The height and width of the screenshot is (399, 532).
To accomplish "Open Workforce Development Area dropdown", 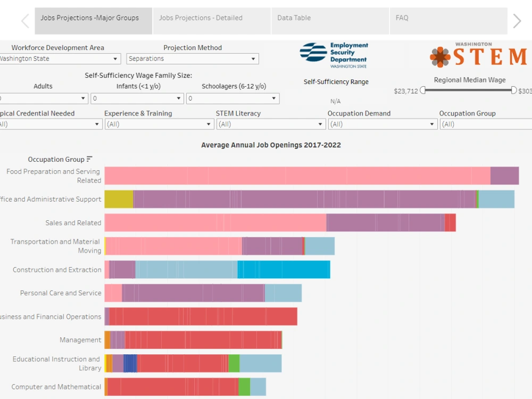I will coord(60,59).
